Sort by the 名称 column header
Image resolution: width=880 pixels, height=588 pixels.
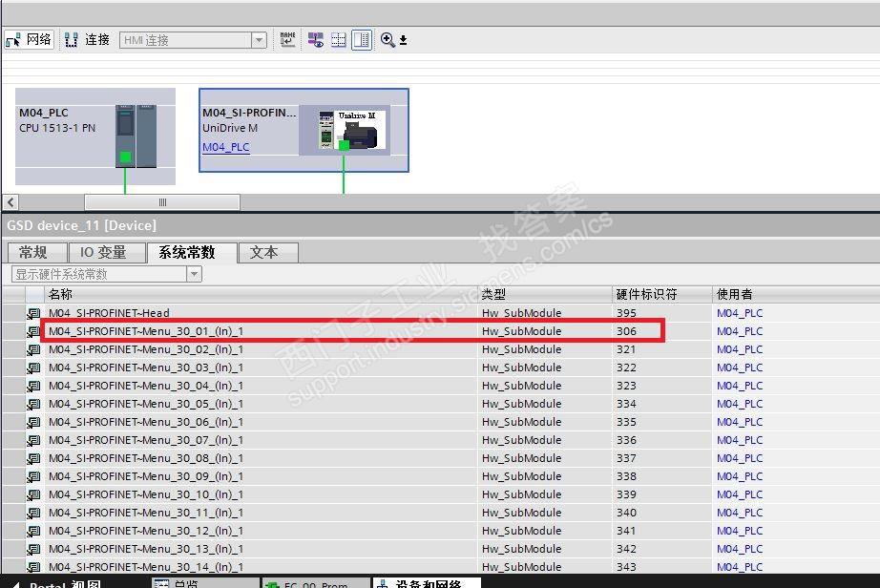261,294
